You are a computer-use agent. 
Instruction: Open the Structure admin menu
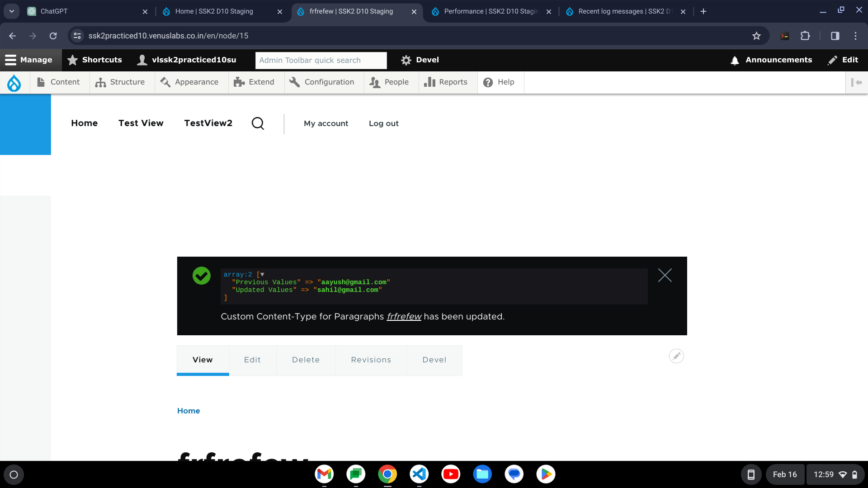[120, 82]
